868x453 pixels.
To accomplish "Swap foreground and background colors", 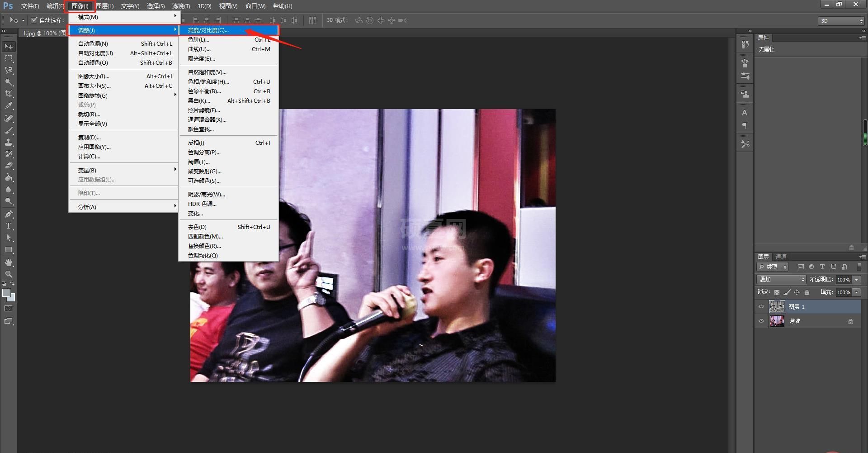I will coord(12,284).
